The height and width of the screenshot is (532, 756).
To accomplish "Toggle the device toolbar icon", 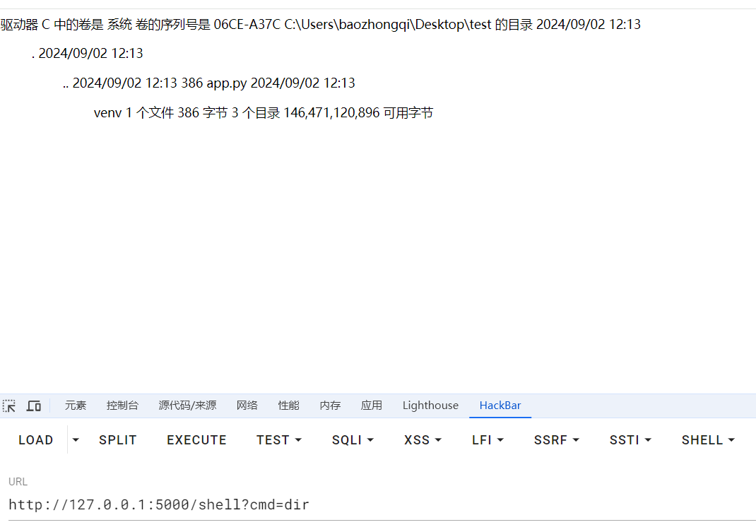I will tap(33, 406).
